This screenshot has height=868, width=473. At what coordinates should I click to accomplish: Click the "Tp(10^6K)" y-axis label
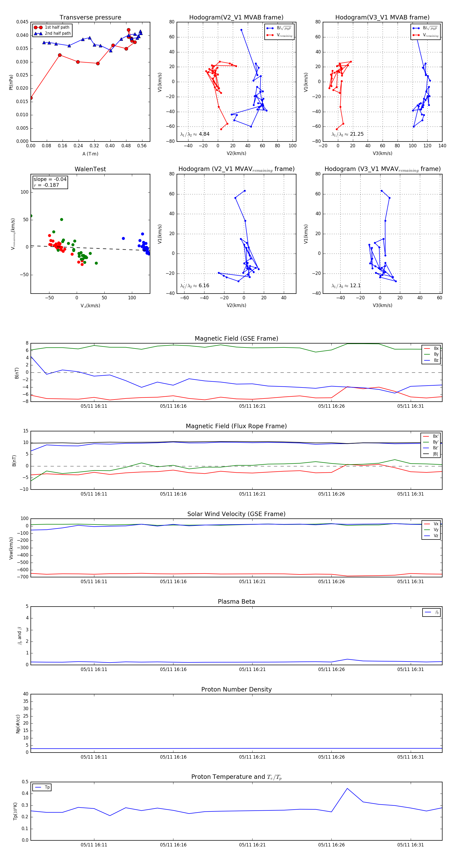click(15, 811)
